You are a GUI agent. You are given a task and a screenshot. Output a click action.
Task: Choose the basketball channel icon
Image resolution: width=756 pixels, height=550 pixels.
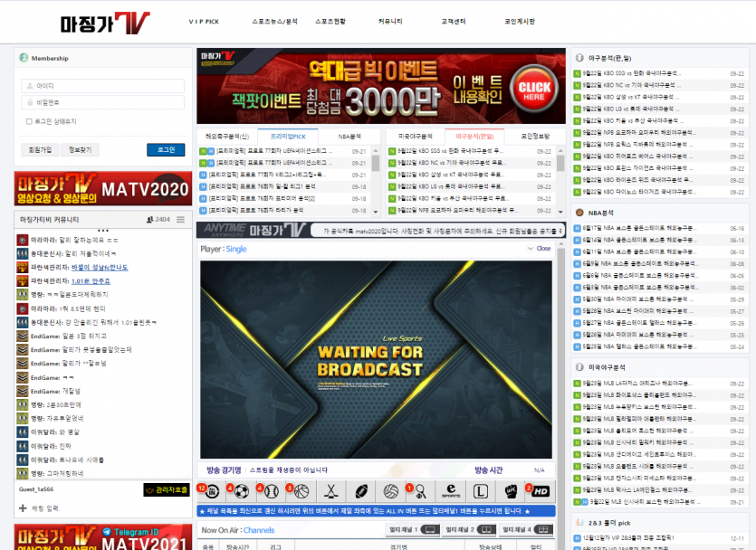(301, 491)
